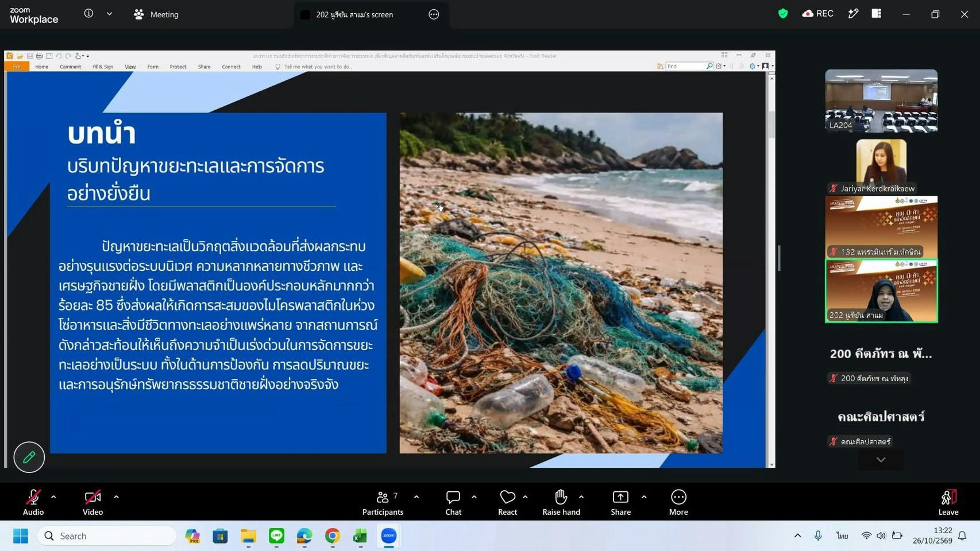
Task: Click the Foxit Find search field
Action: (686, 67)
